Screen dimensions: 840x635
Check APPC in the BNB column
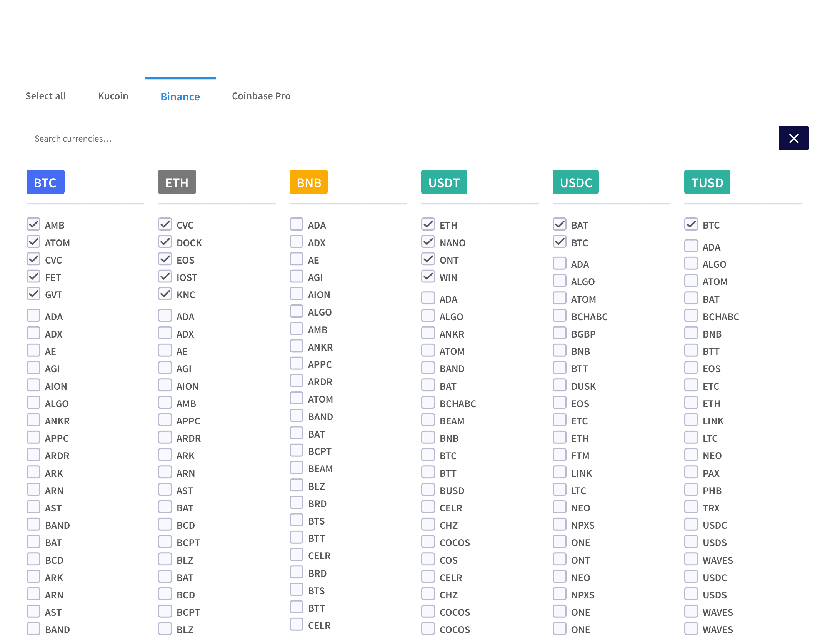click(297, 363)
